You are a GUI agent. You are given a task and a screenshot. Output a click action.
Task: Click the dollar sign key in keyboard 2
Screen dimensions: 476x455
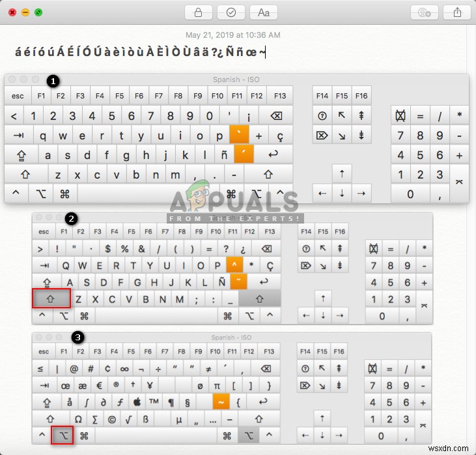[x=108, y=248]
